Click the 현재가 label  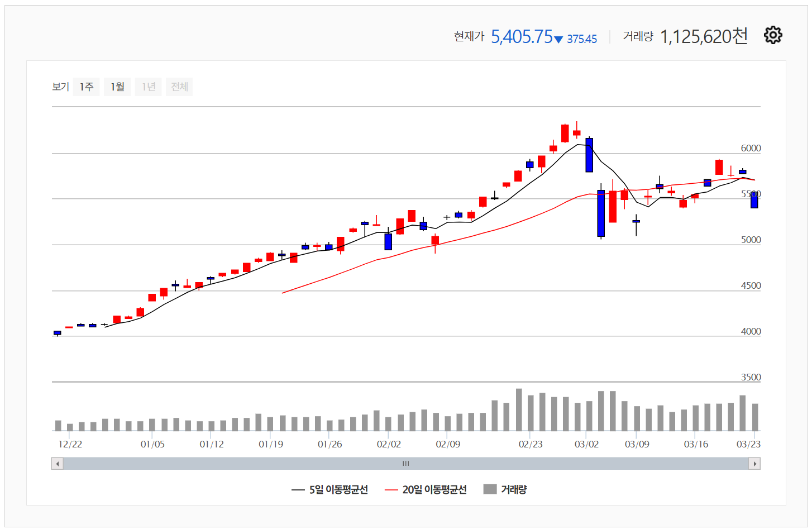pyautogui.click(x=469, y=36)
